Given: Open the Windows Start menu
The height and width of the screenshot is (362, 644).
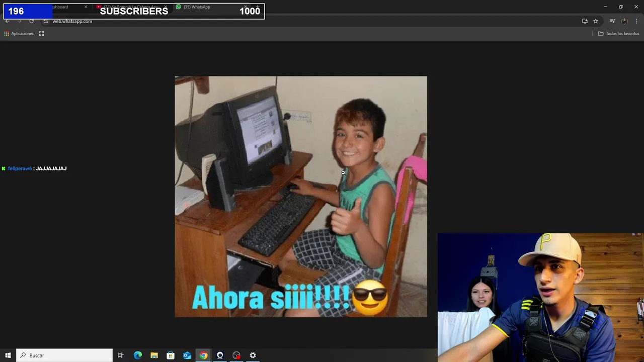Looking at the screenshot, I should (x=8, y=355).
